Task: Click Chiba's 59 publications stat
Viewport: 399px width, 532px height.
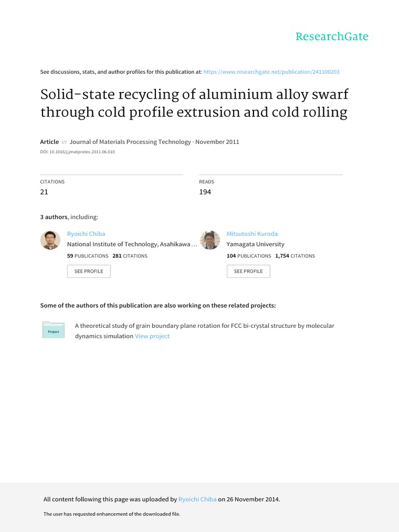Action: tap(88, 256)
